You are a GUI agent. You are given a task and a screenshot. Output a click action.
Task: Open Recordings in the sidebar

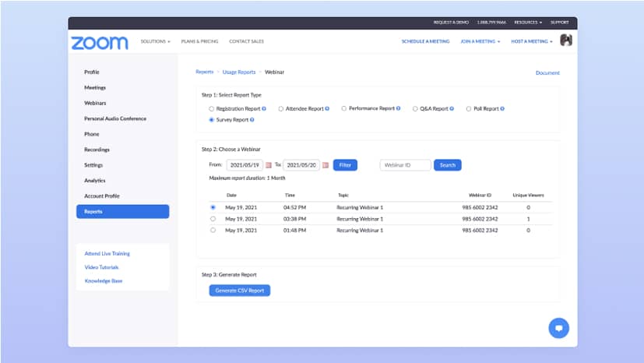(x=97, y=150)
